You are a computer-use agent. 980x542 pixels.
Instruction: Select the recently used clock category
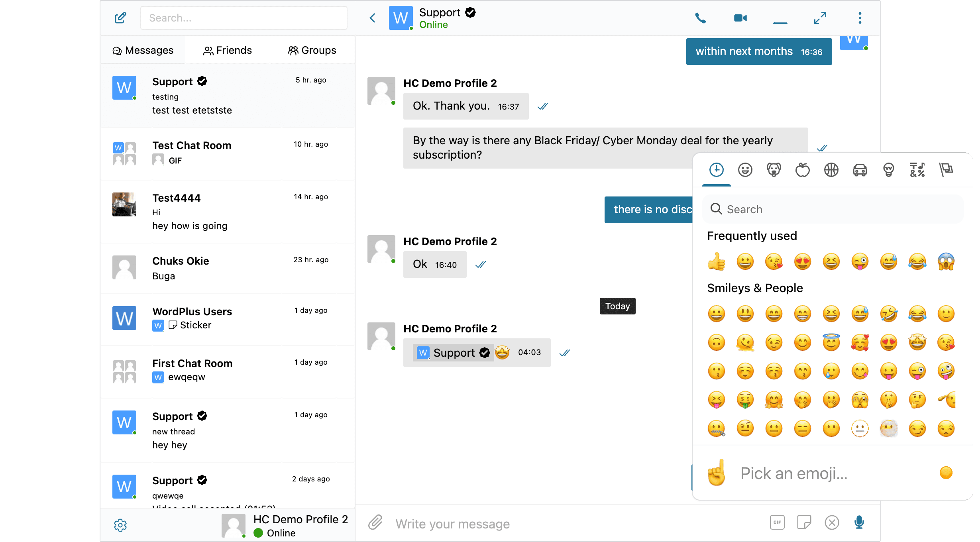(x=716, y=170)
